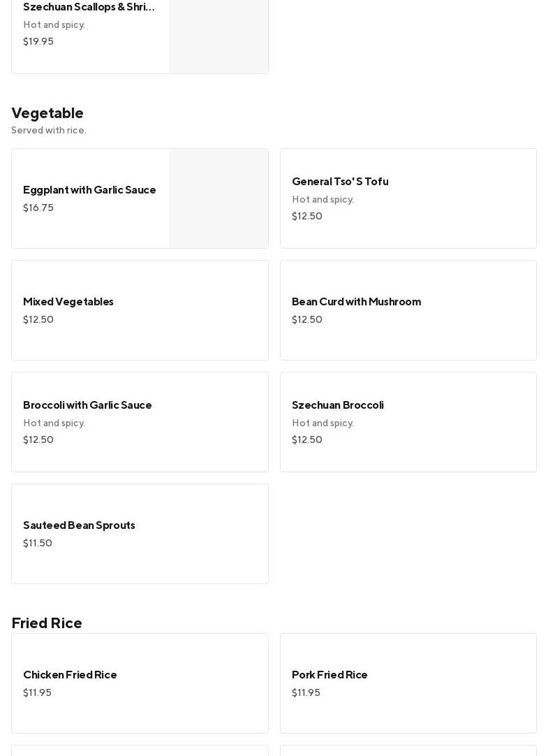Image resolution: width=548 pixels, height=756 pixels.
Task: Open the Szechuan Scallops & Shrimp item
Action: click(89, 7)
